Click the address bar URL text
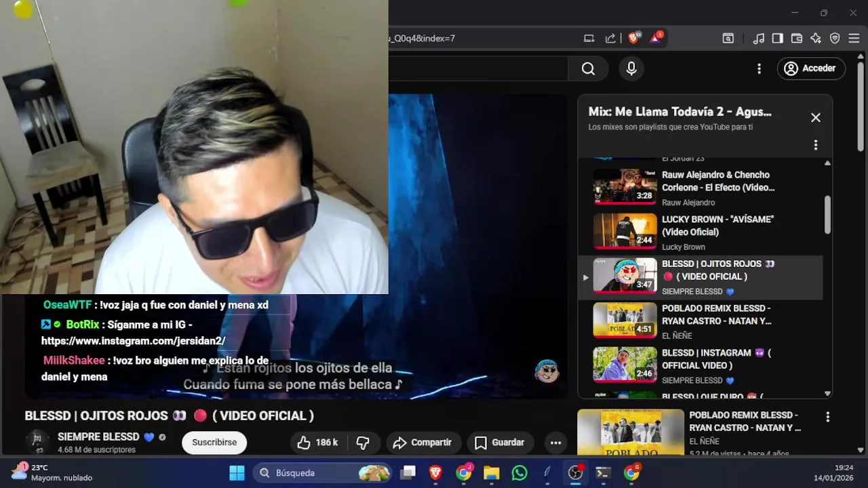 click(x=421, y=38)
